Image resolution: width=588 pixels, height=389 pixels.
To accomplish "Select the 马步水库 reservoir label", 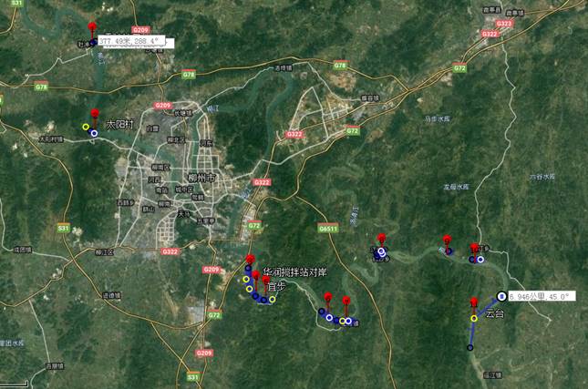I will [438, 118].
